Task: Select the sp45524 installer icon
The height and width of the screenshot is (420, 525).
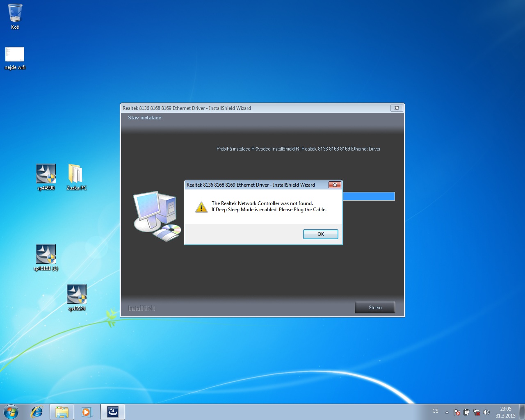Action: click(x=77, y=298)
